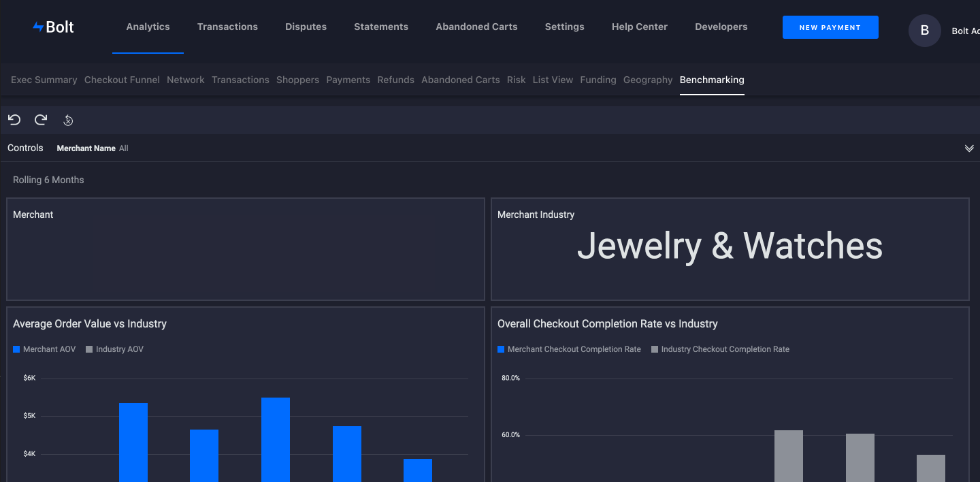Click the $4K axis label
Screen dimensions: 980x482
[29, 454]
